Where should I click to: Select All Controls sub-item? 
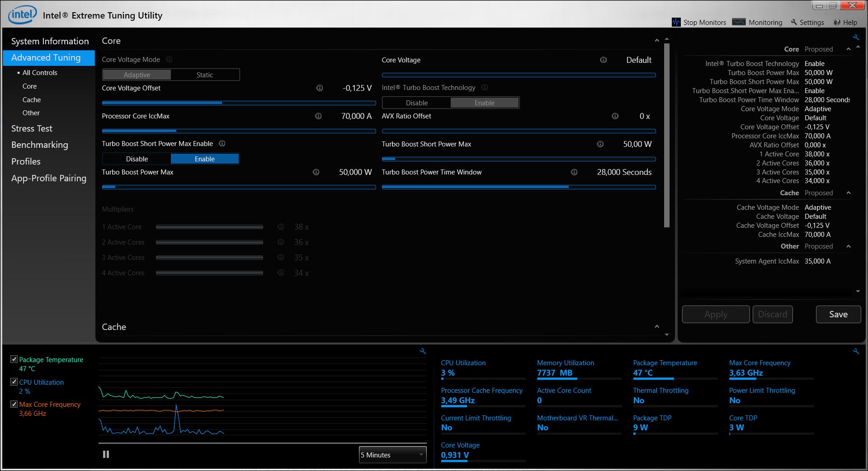click(x=40, y=72)
